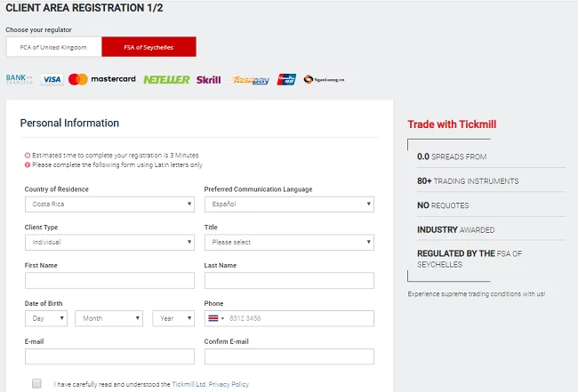Open the Title dropdown
The width and height of the screenshot is (578, 392).
pos(289,242)
